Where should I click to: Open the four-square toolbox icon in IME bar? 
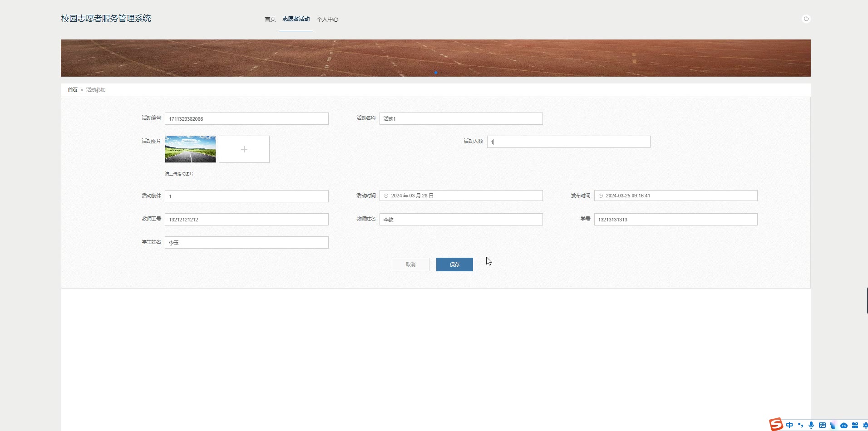[855, 425]
